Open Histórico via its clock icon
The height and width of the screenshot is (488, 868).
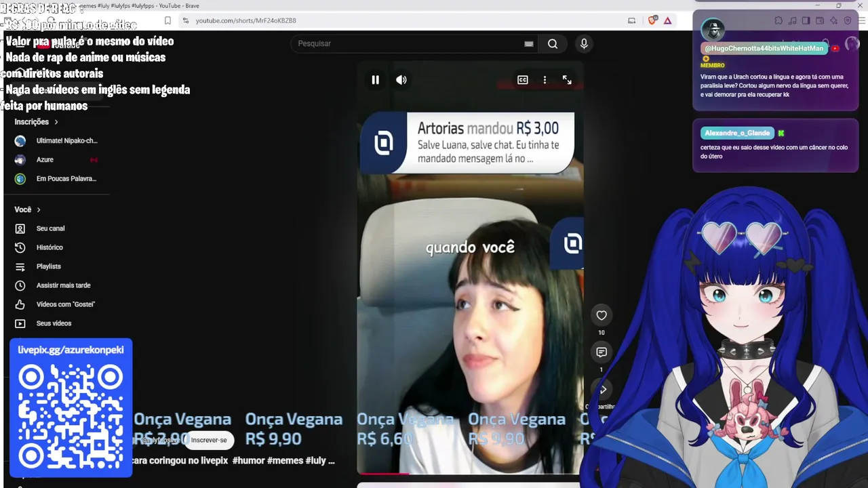pyautogui.click(x=20, y=248)
